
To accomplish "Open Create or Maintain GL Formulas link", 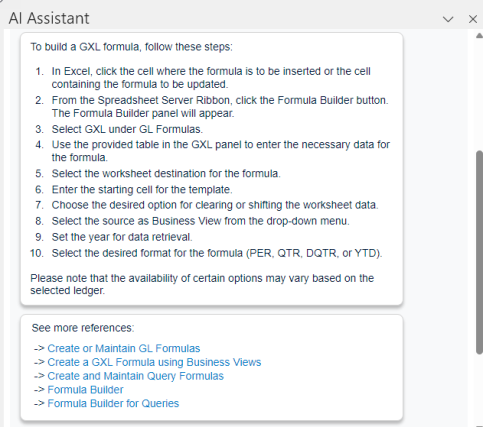I will [124, 348].
